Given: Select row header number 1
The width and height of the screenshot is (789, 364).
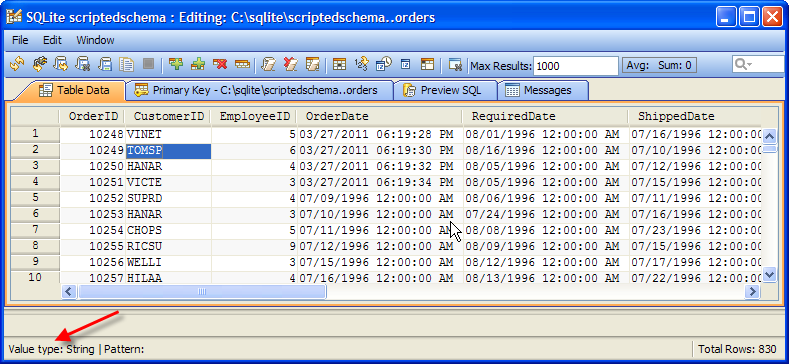Looking at the screenshot, I should [35, 134].
